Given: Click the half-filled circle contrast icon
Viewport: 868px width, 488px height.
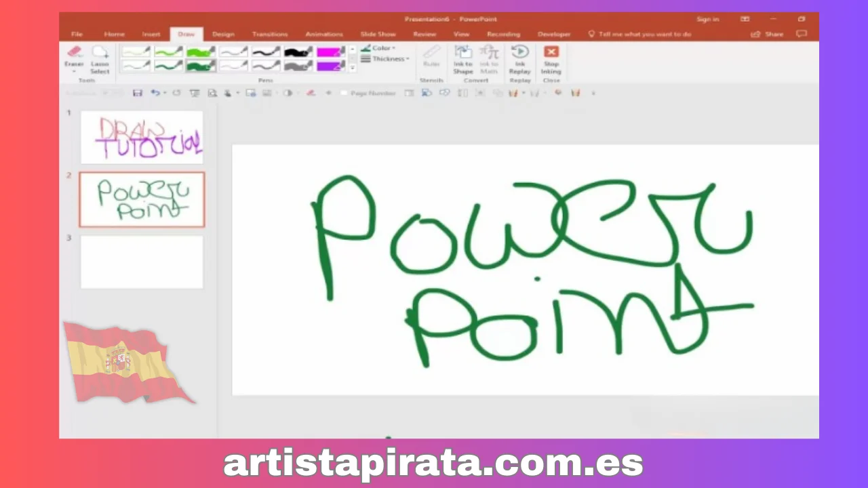Looking at the screenshot, I should (288, 93).
